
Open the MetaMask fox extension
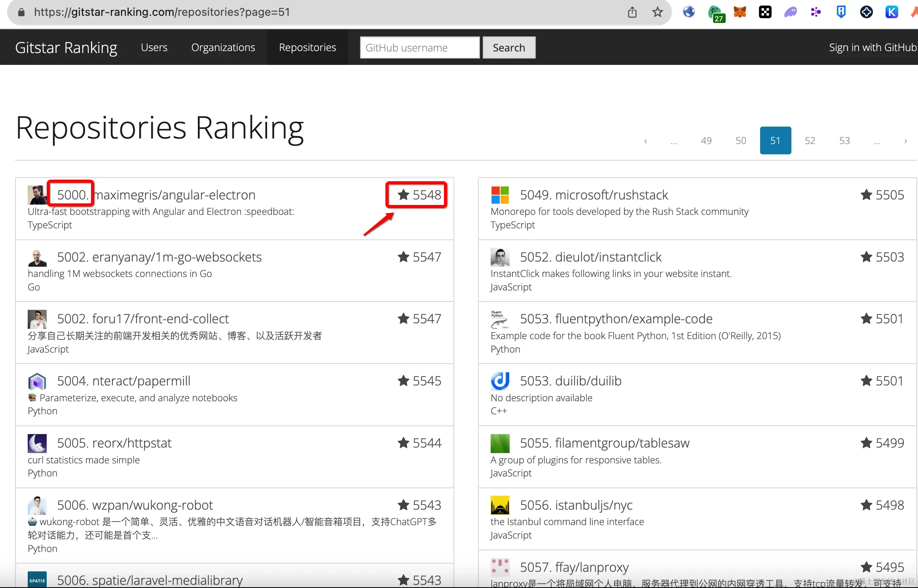coord(740,12)
